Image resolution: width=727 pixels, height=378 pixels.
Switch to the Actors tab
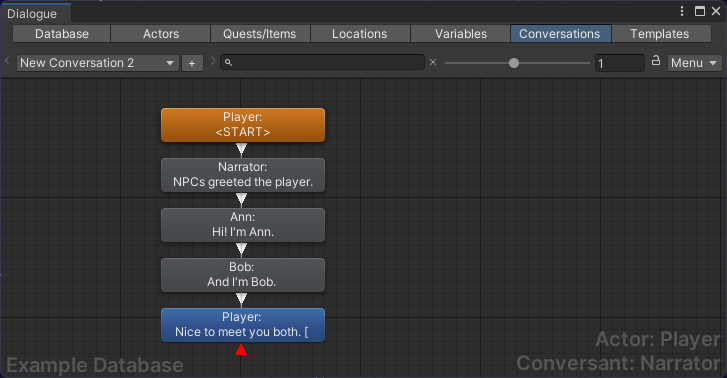[x=160, y=34]
